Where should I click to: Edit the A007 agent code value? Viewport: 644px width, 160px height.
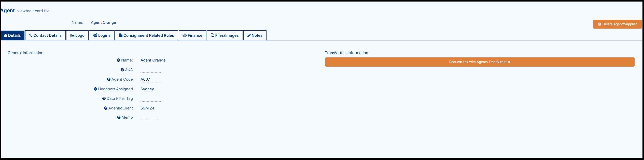click(145, 79)
